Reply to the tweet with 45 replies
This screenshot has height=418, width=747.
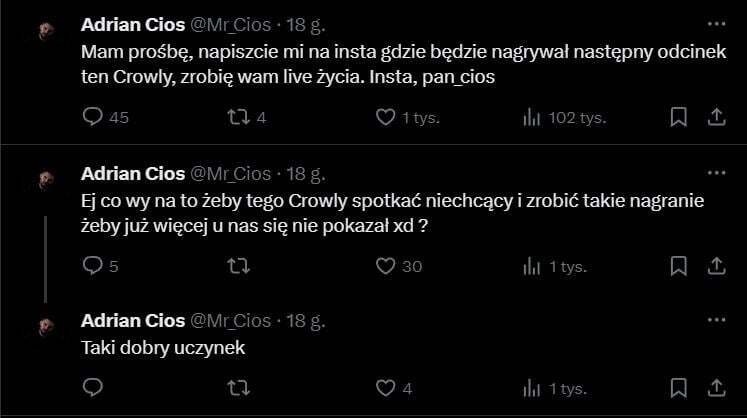[93, 117]
